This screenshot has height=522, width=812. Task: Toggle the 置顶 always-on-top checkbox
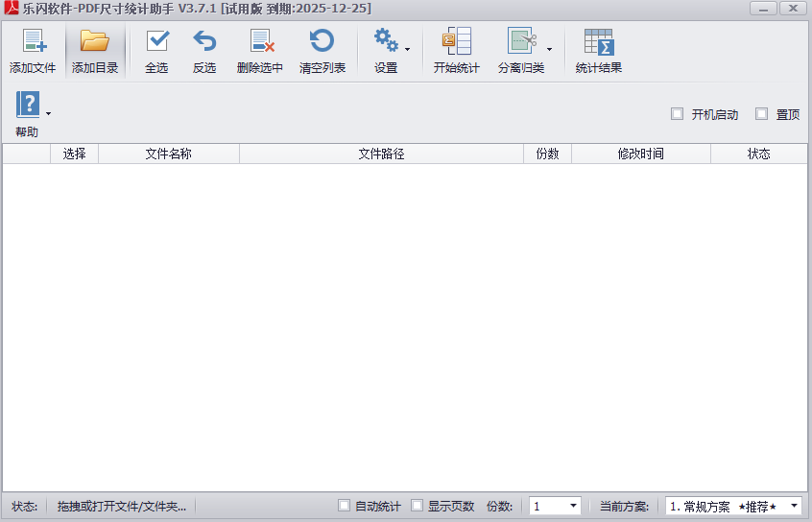point(761,114)
